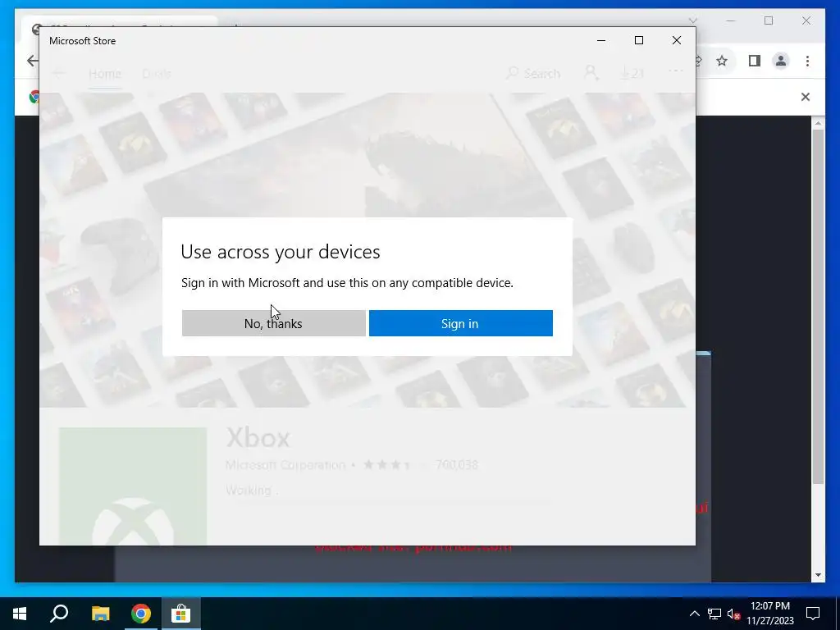Click Chrome's back navigation arrow

click(33, 61)
